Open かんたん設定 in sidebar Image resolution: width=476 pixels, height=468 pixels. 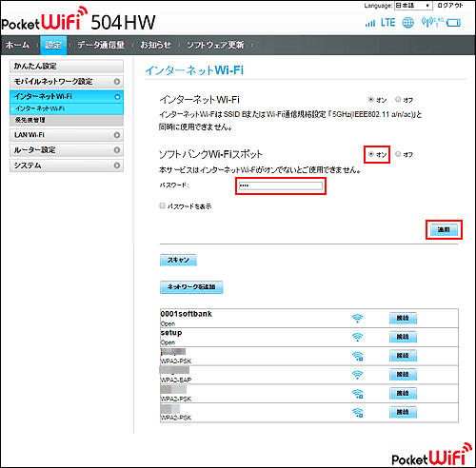coord(67,67)
